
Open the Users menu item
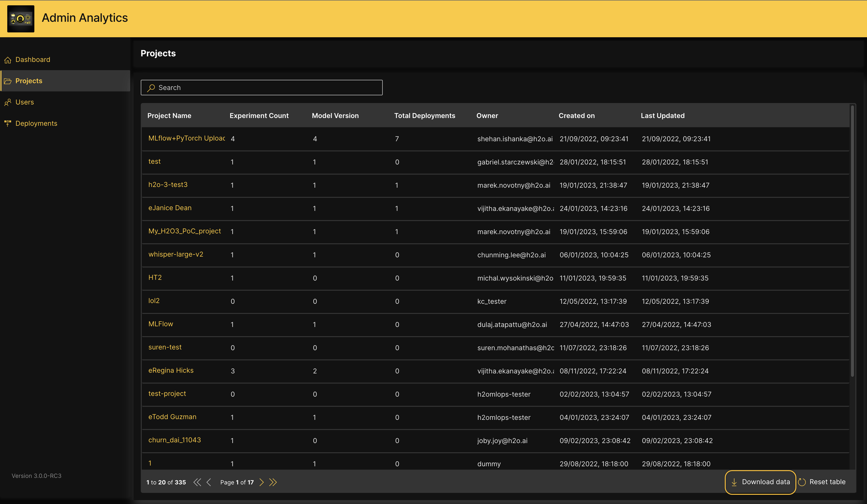pyautogui.click(x=24, y=102)
